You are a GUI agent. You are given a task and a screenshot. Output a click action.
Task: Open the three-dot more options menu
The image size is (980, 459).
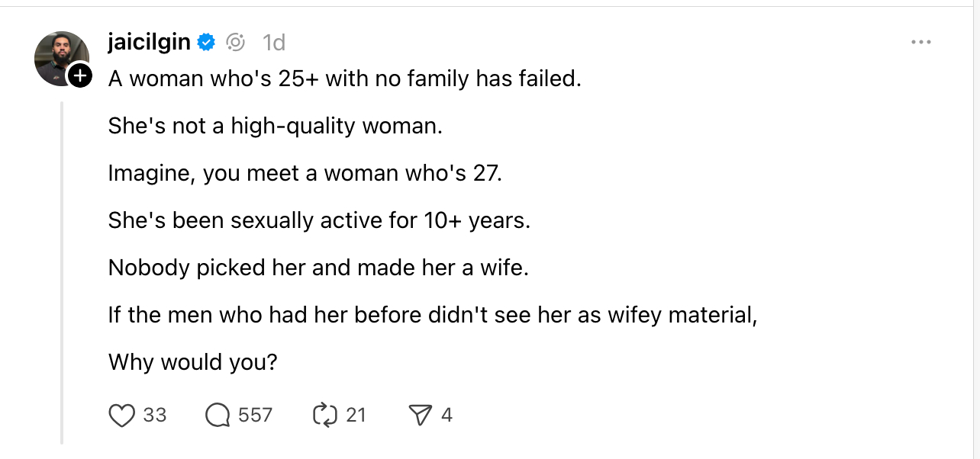tap(921, 43)
